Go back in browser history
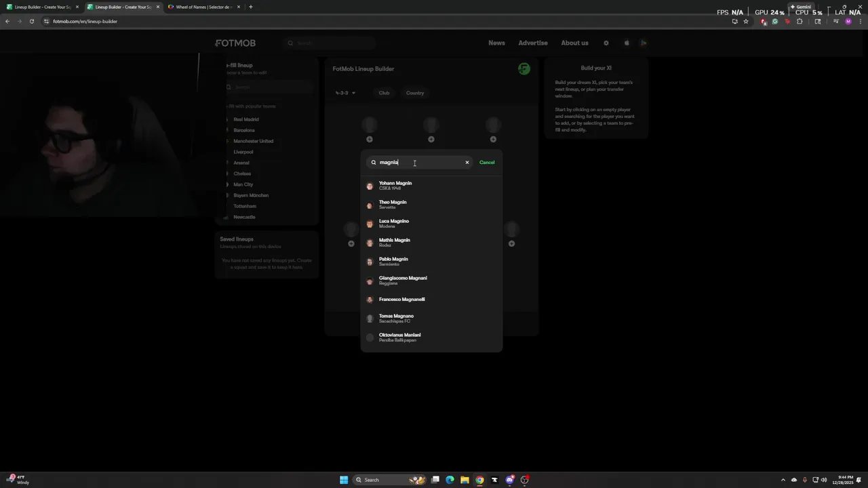868x488 pixels. click(7, 21)
